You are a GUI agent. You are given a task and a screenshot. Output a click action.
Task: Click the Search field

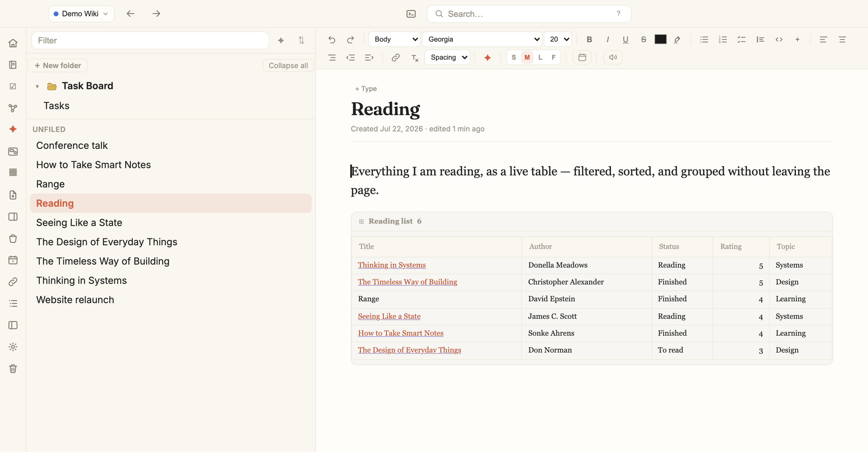[529, 14]
